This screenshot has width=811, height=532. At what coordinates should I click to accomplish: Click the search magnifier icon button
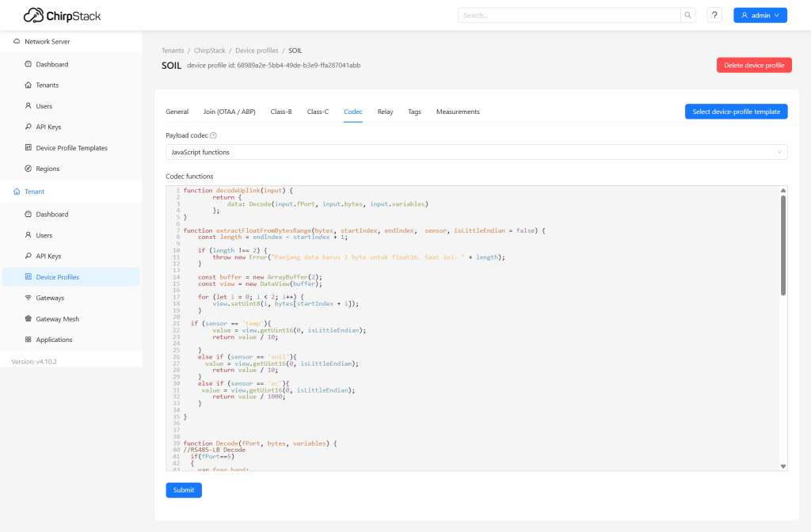click(x=689, y=15)
